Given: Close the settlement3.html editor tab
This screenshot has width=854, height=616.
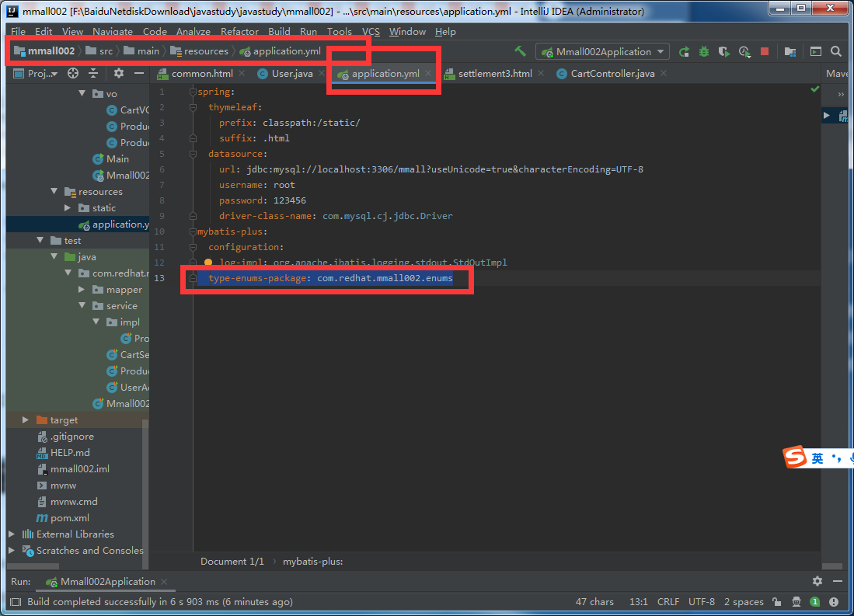Looking at the screenshot, I should (540, 74).
